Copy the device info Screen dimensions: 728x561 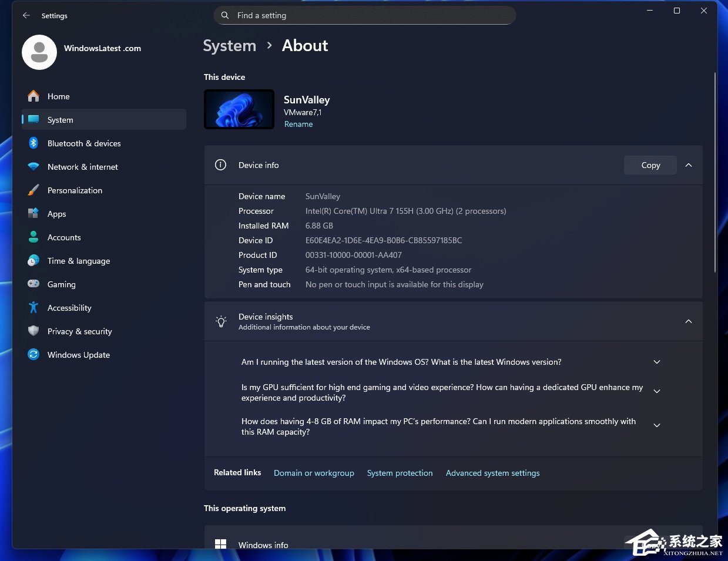[x=650, y=165]
